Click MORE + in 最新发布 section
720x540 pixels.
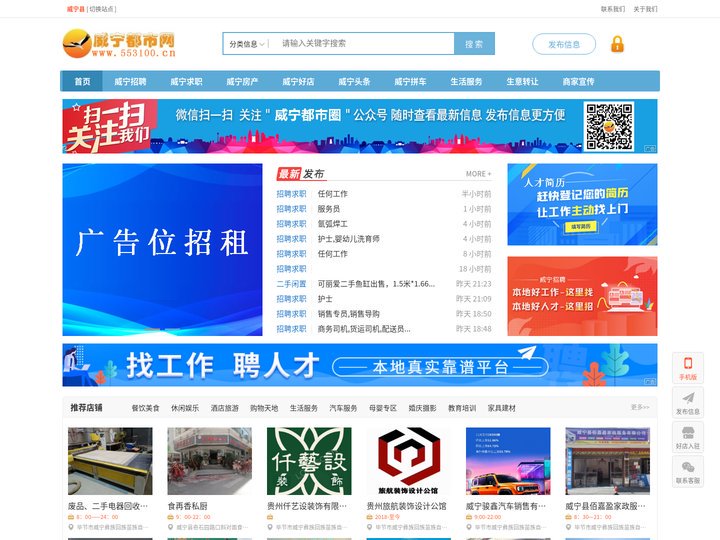(x=478, y=174)
